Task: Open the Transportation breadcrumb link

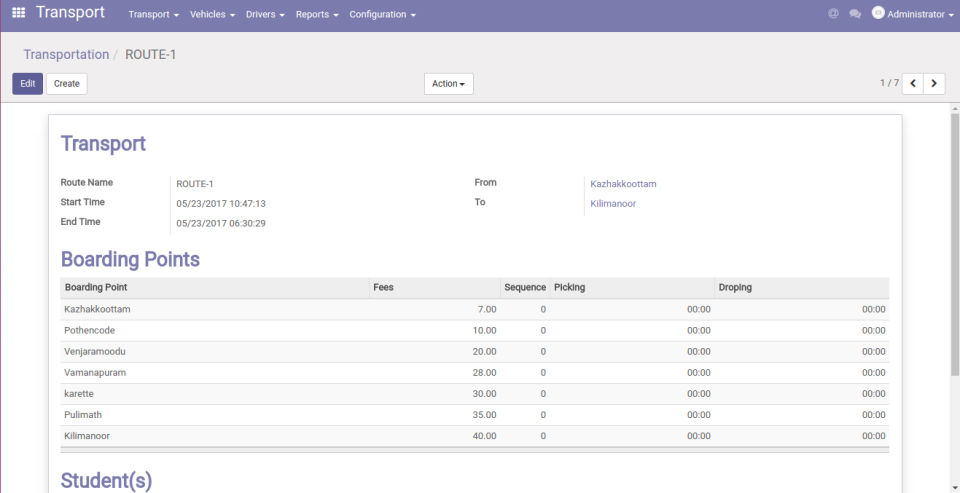Action: [66, 55]
